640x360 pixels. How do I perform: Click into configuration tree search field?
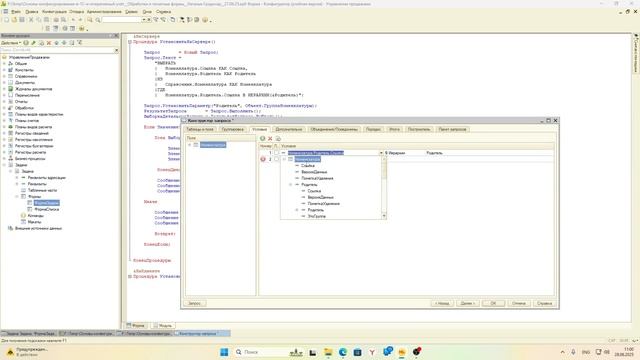tap(57, 50)
